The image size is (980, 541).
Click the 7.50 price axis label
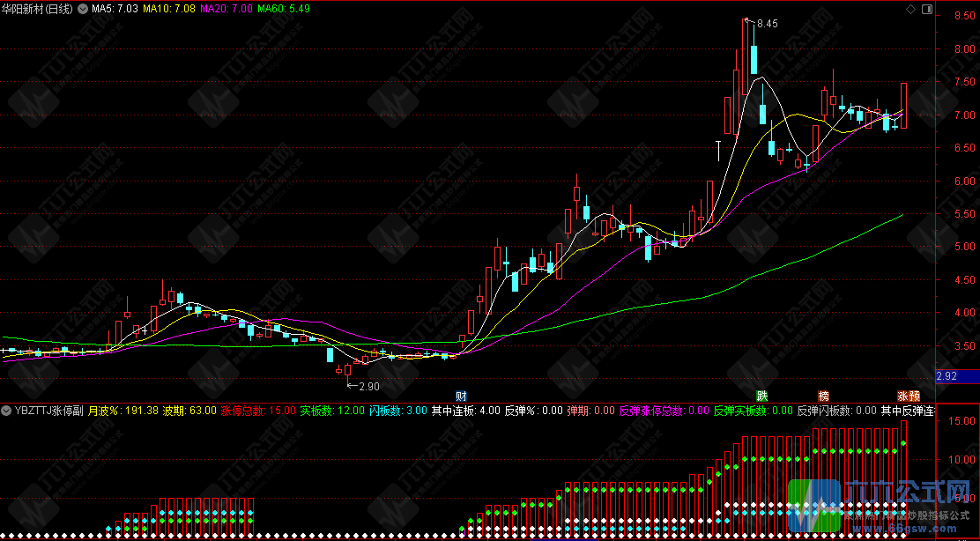coord(964,82)
